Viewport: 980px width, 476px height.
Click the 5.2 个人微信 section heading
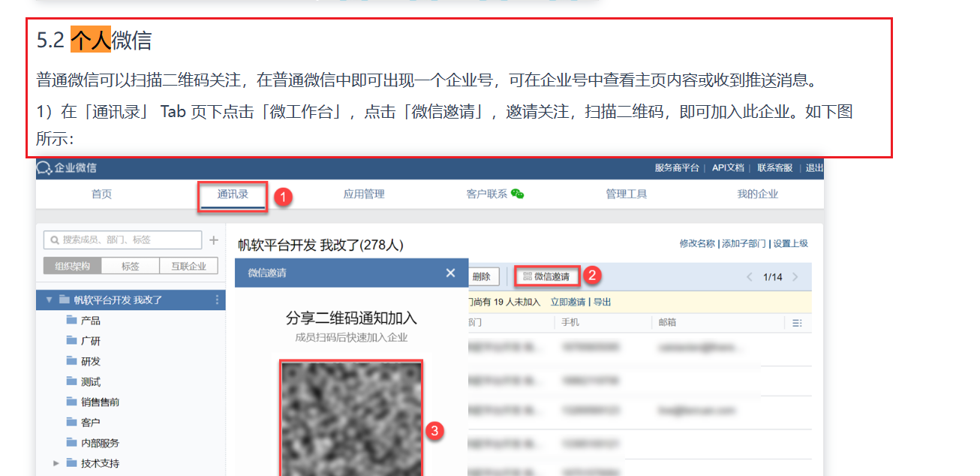94,40
